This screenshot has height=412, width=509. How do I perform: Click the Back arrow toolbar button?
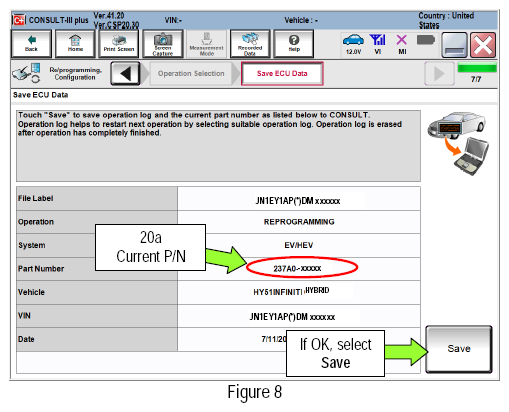[31, 44]
